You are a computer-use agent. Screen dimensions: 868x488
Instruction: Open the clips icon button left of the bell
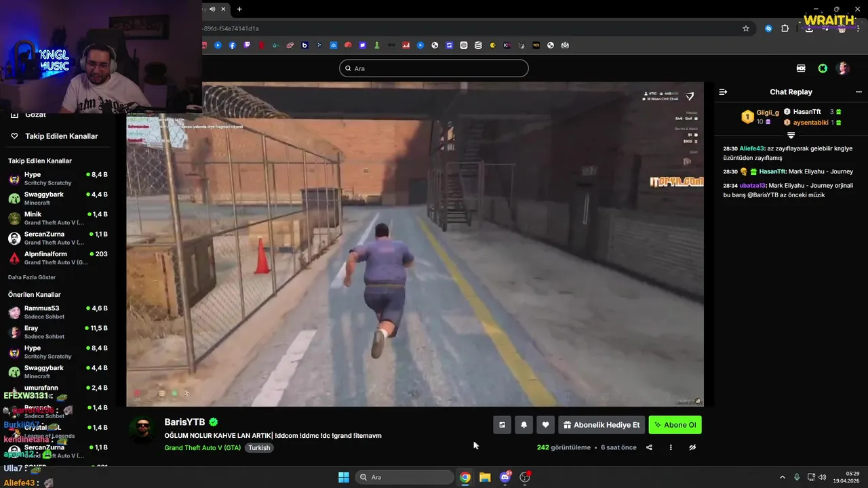point(502,425)
